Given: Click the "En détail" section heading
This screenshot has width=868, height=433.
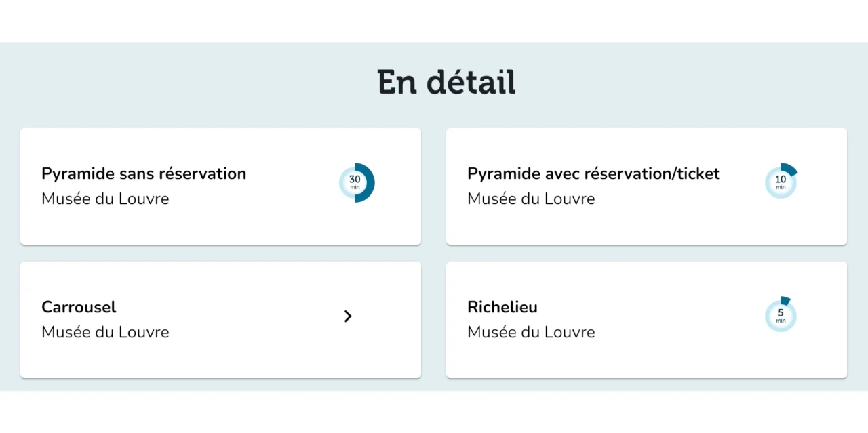Looking at the screenshot, I should coord(446,82).
